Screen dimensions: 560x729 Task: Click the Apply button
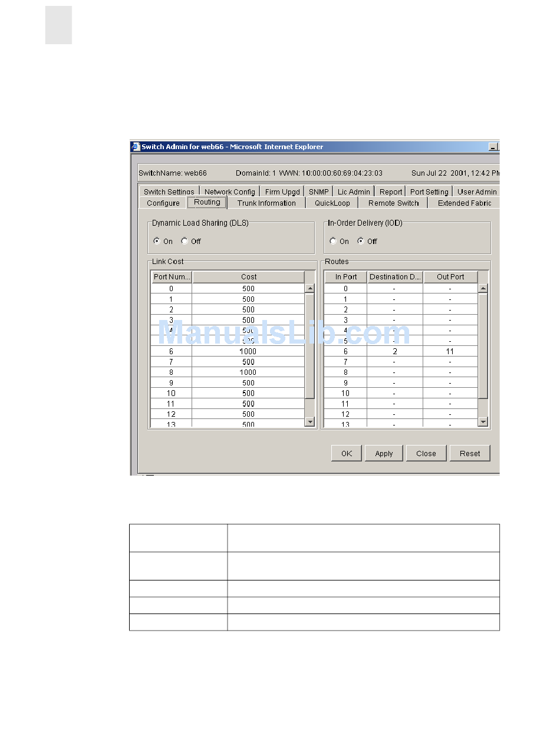pyautogui.click(x=384, y=453)
